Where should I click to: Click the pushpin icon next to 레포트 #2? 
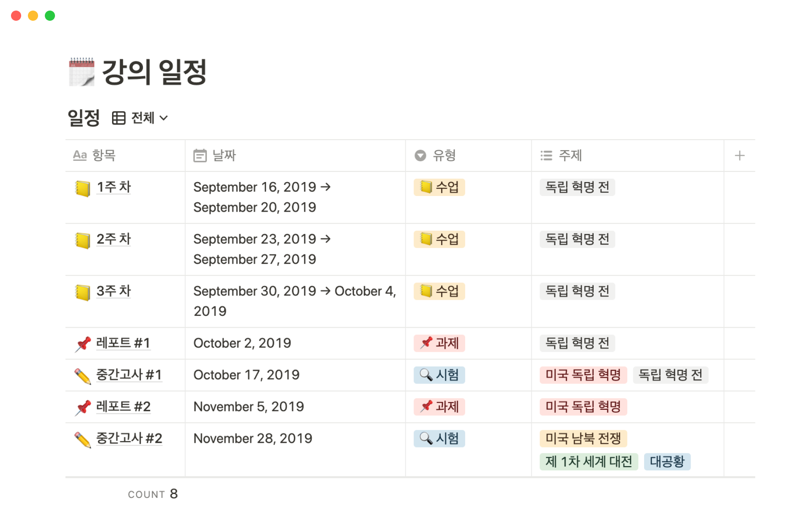coord(83,407)
